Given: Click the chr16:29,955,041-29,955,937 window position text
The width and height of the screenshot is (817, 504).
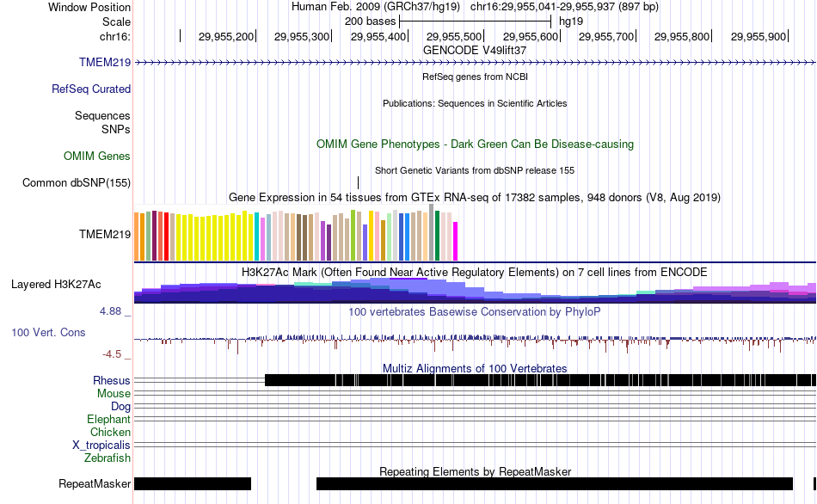Looking at the screenshot, I should coord(564,7).
